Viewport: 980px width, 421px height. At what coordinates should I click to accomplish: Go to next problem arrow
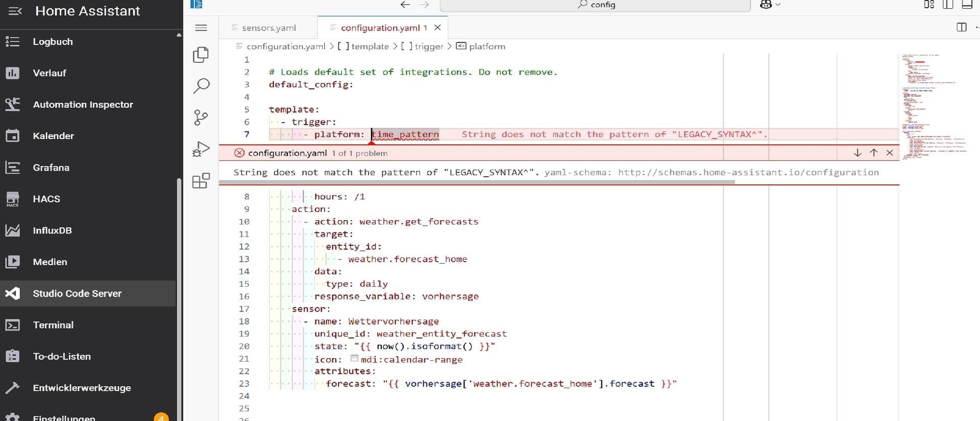point(857,153)
